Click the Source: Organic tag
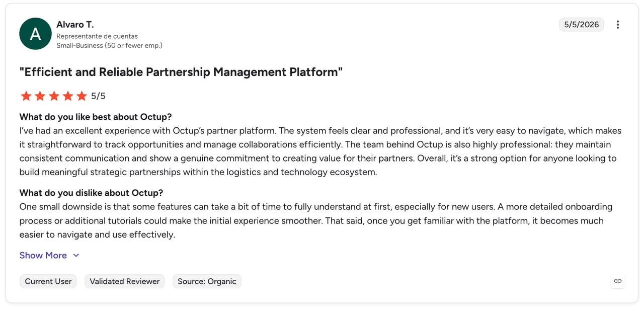Viewport: 644px width, 311px height. [x=207, y=281]
